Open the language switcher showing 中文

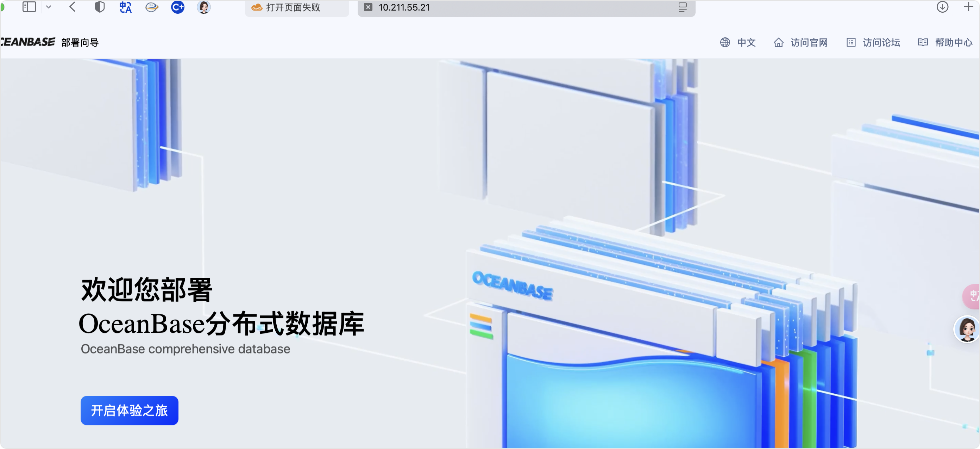tap(746, 42)
